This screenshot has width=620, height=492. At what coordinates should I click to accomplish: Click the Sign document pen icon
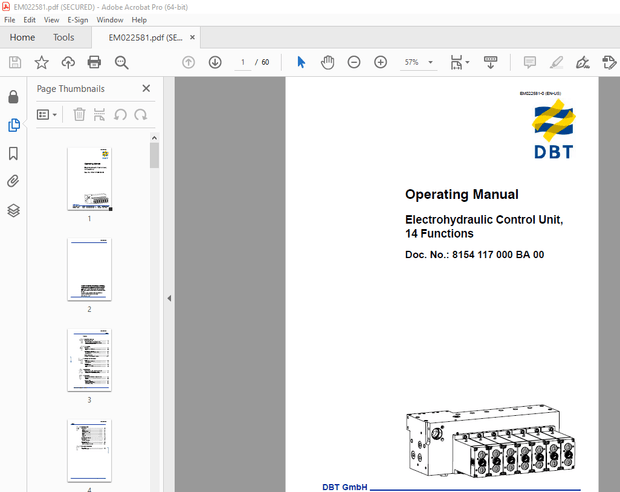582,62
